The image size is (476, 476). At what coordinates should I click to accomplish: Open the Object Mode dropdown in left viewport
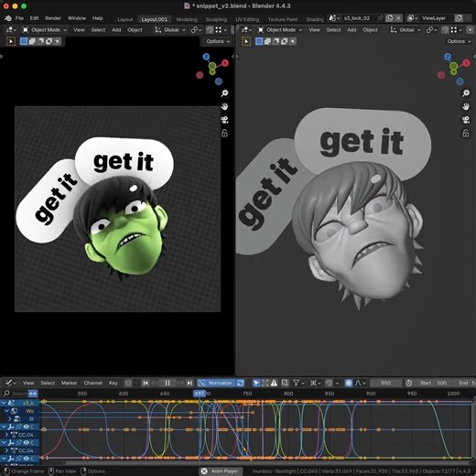[x=45, y=30]
